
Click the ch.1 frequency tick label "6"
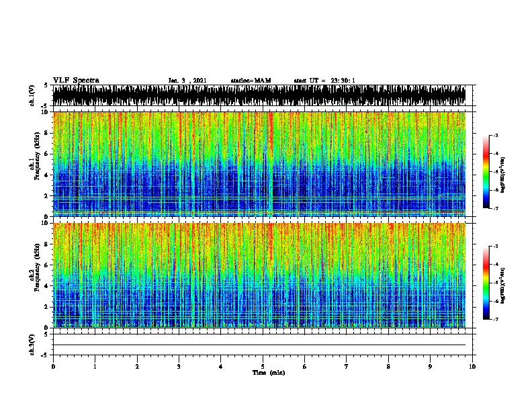pos(47,154)
